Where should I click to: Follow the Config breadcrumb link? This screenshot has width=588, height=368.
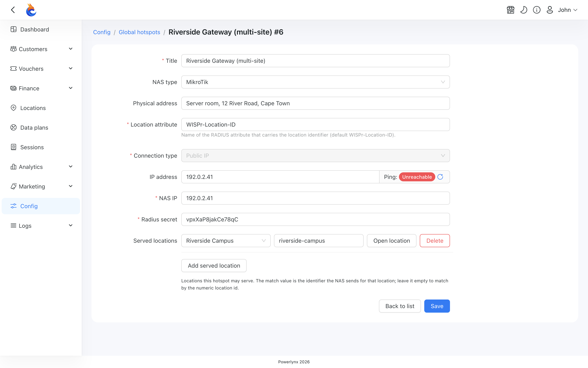(x=102, y=32)
